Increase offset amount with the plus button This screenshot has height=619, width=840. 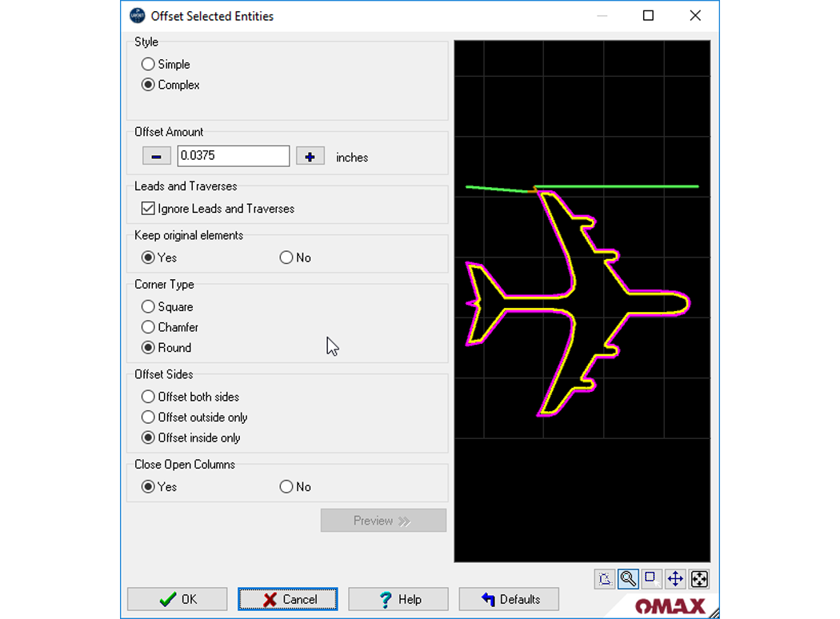310,157
